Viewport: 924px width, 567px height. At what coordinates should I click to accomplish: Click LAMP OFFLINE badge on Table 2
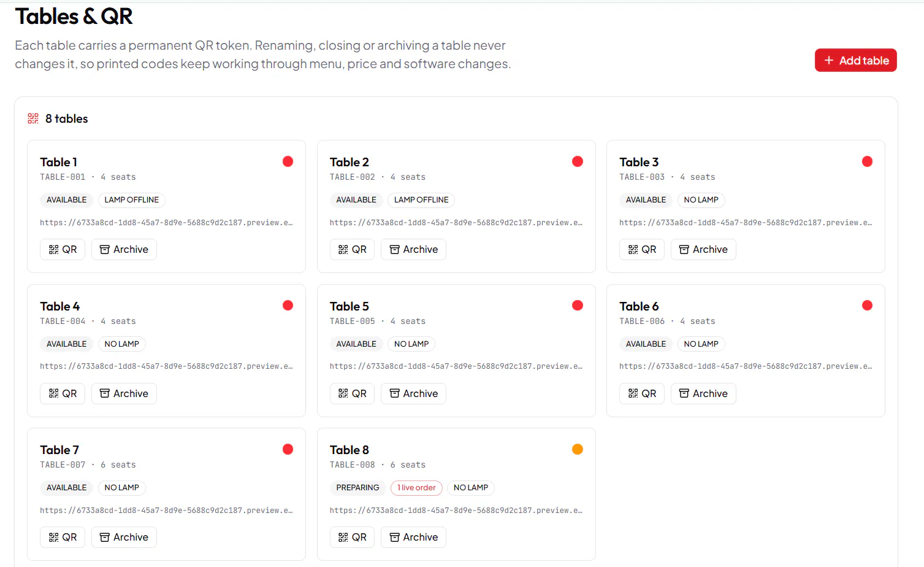point(421,200)
